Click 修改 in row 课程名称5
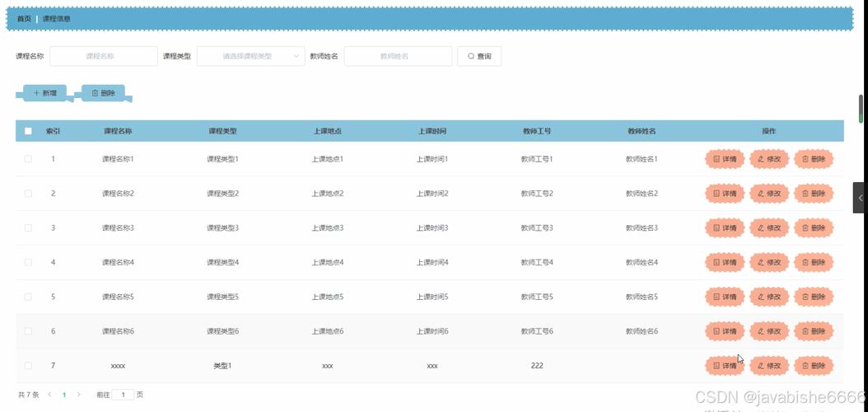 (769, 297)
